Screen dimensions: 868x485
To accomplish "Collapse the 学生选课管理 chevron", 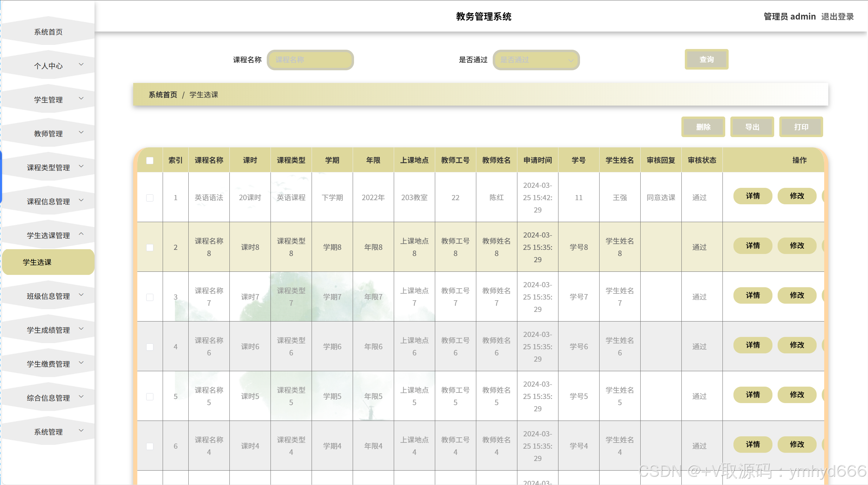I will click(81, 234).
